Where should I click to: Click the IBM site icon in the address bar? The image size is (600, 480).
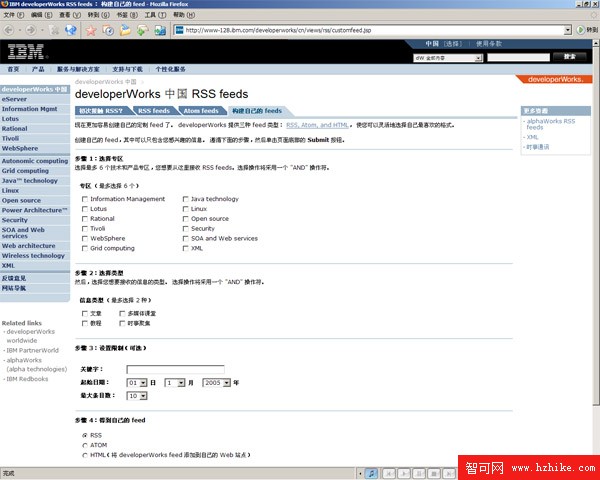click(179, 29)
